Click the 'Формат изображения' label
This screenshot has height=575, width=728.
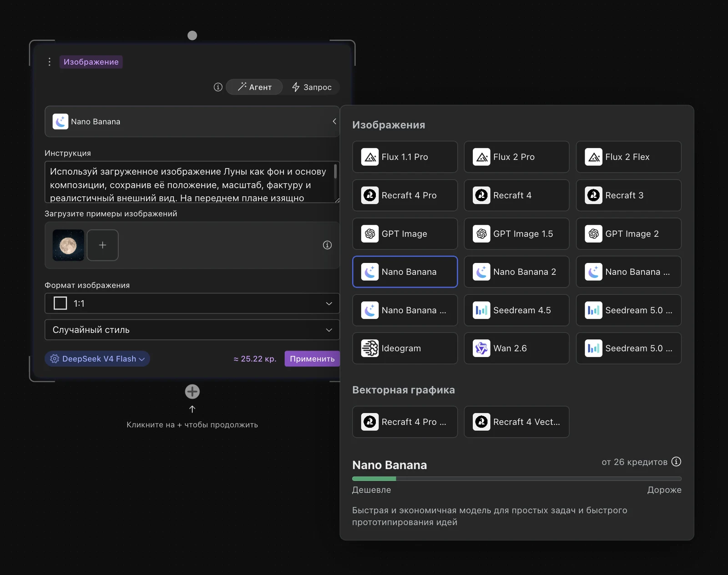tap(87, 285)
